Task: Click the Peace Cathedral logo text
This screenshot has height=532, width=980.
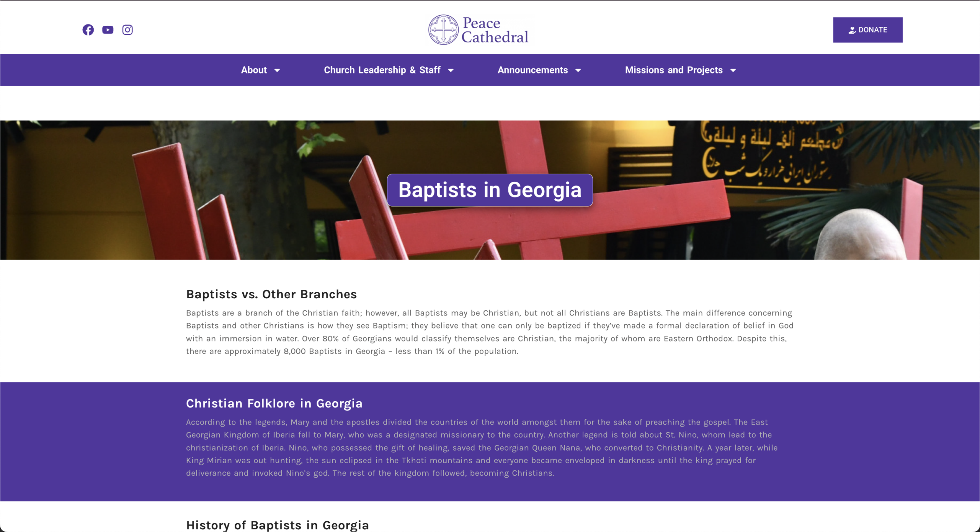Action: pyautogui.click(x=495, y=30)
